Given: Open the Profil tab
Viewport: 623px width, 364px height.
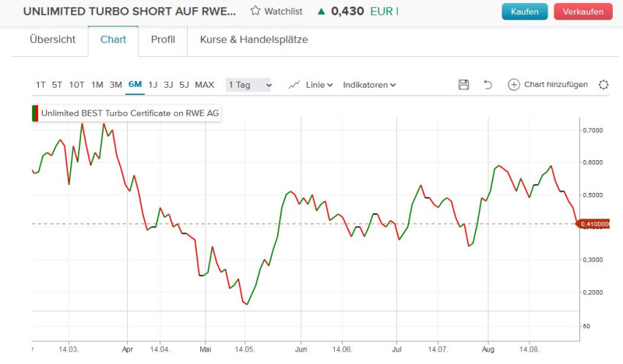Looking at the screenshot, I should 163,40.
